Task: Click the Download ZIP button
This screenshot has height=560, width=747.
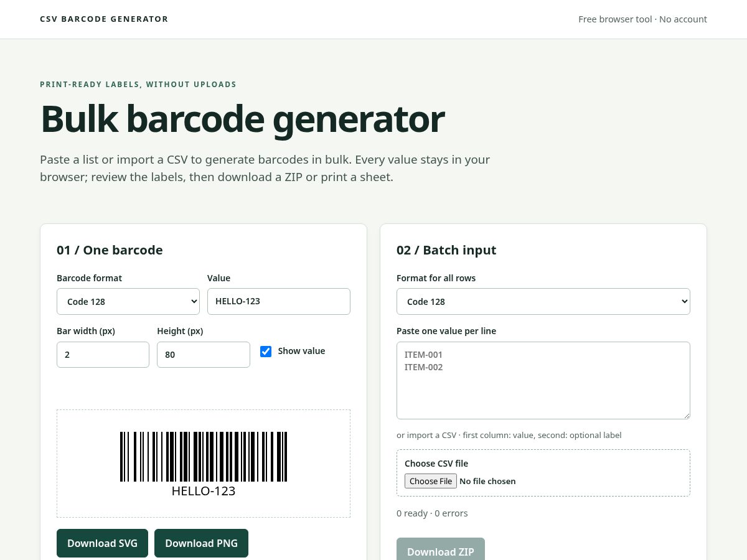Action: [x=441, y=550]
